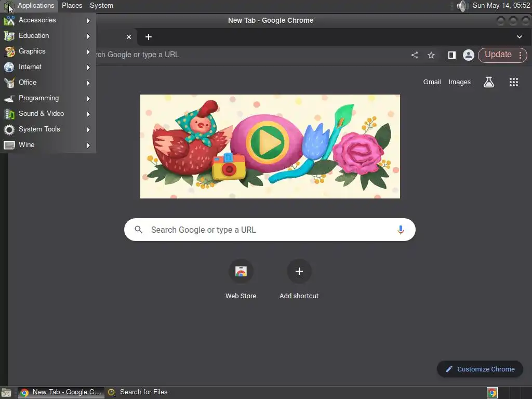This screenshot has width=532, height=399.
Task: Click show desktop icon in bottom panel
Action: [x=6, y=393]
